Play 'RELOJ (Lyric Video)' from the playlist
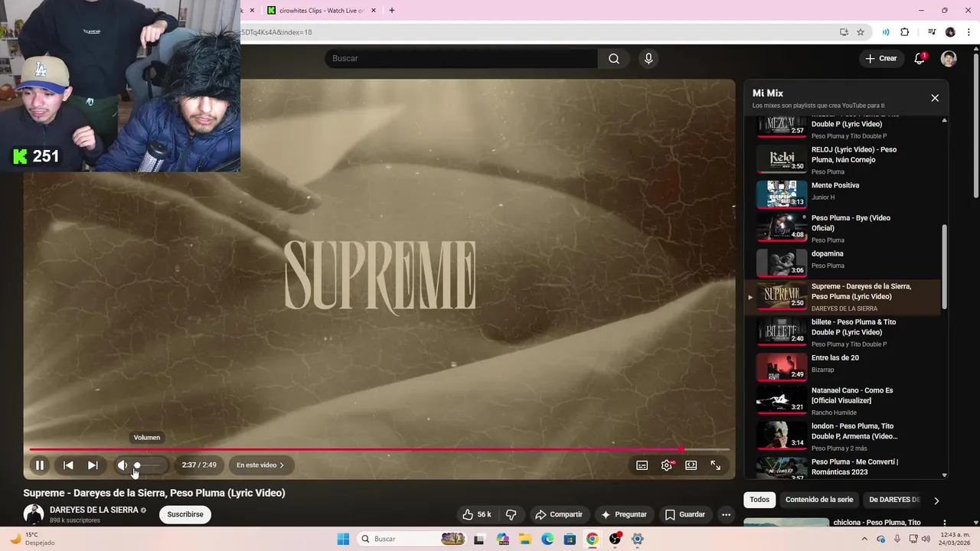980x551 pixels. (x=842, y=159)
